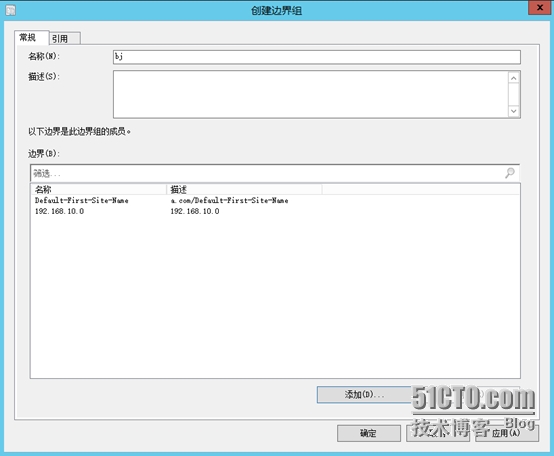Click description box scroll up arrow

click(x=514, y=78)
